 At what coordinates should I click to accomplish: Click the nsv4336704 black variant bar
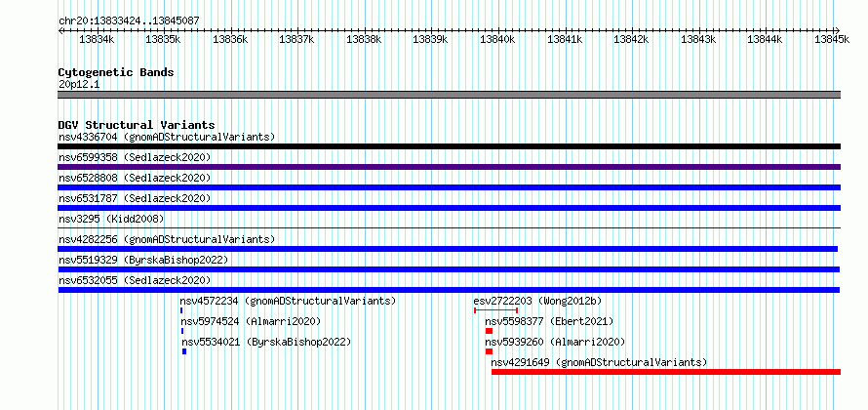[449, 146]
